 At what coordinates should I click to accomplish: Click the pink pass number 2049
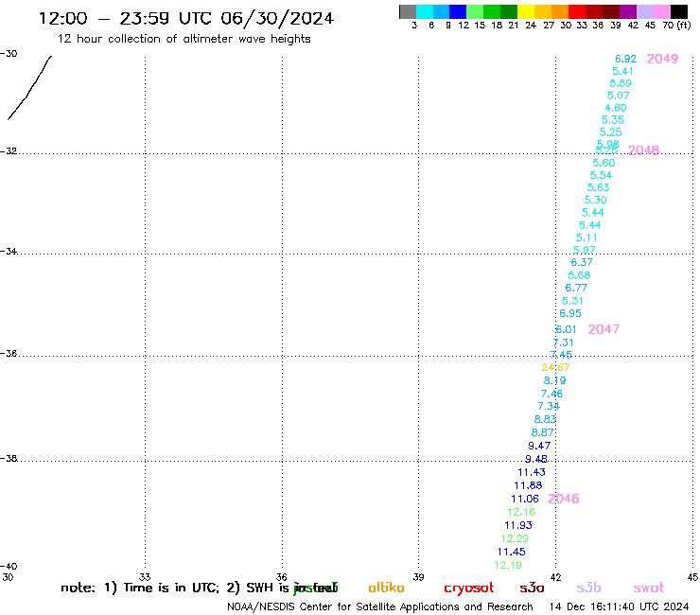662,59
